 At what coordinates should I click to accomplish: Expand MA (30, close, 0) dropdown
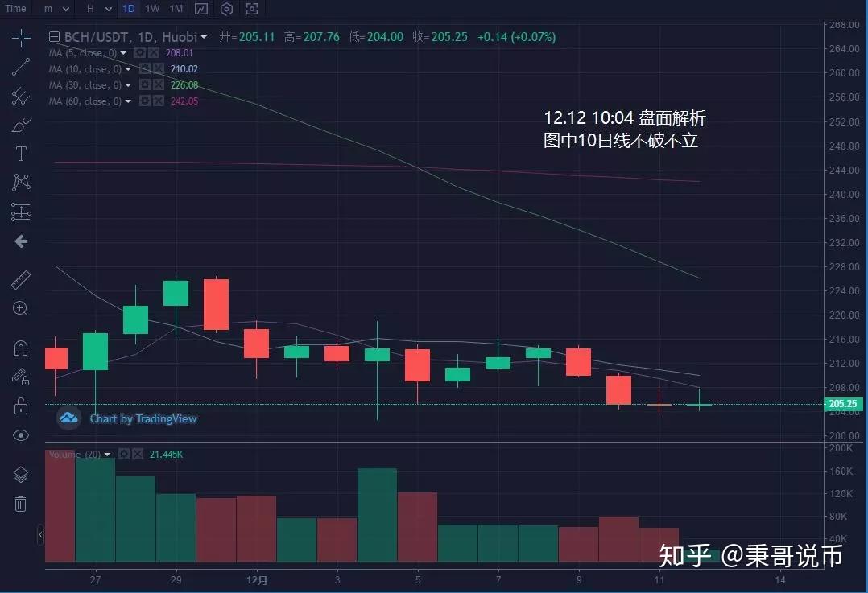point(128,85)
